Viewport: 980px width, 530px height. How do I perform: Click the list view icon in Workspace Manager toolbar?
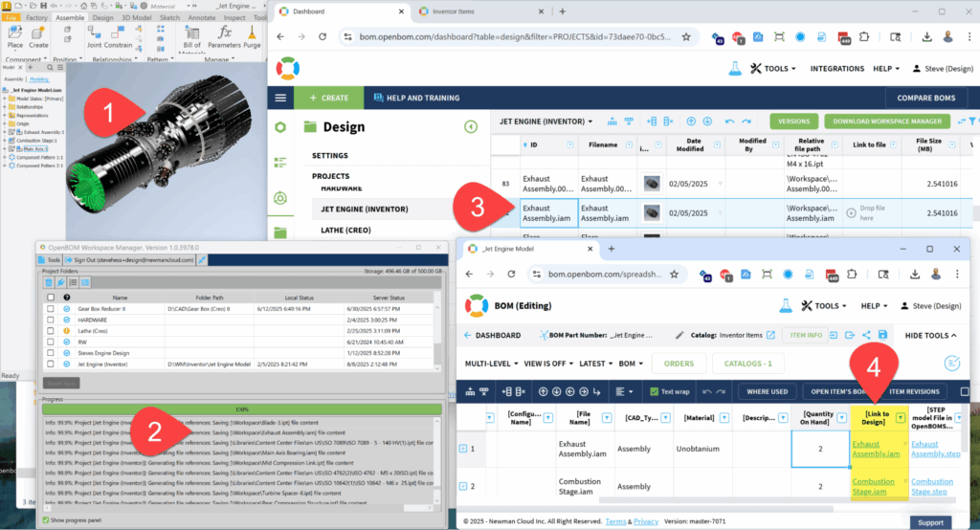point(73,283)
